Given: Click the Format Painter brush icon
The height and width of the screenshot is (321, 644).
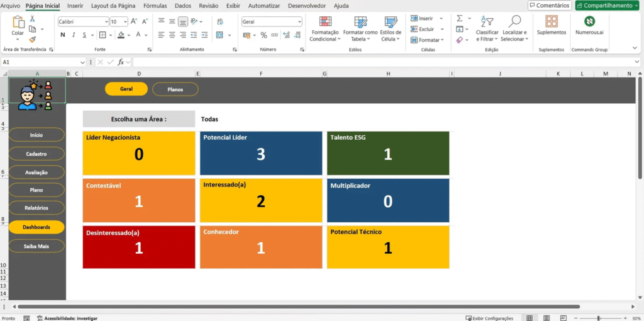Looking at the screenshot, I should coord(33,40).
